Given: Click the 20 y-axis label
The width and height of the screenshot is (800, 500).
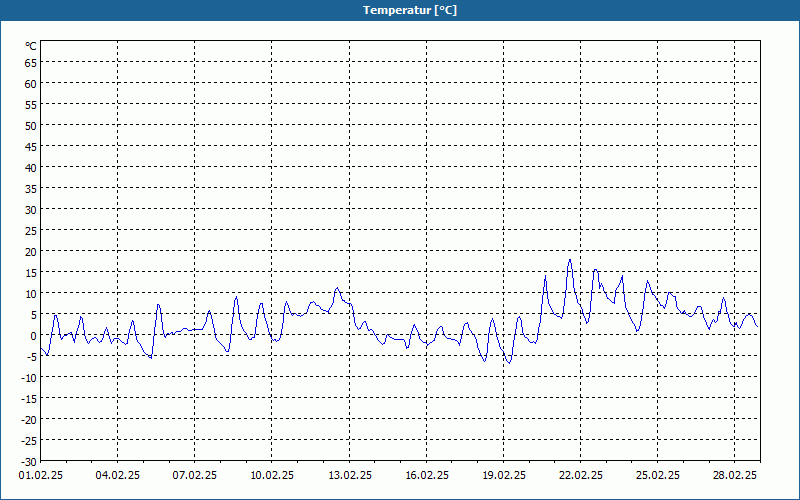Looking at the screenshot, I should [31, 252].
